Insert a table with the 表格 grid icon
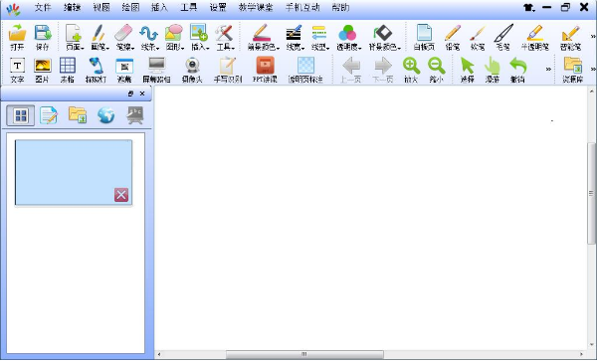Image resolution: width=597 pixels, height=364 pixels. click(68, 70)
